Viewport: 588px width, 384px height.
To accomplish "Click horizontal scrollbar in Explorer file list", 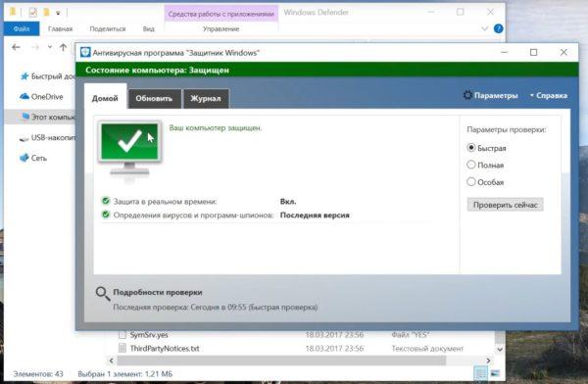I will point(281,360).
